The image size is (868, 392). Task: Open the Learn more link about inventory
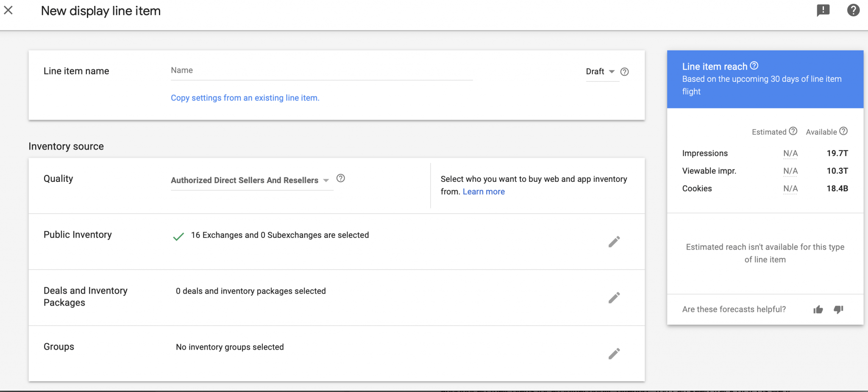(x=484, y=192)
